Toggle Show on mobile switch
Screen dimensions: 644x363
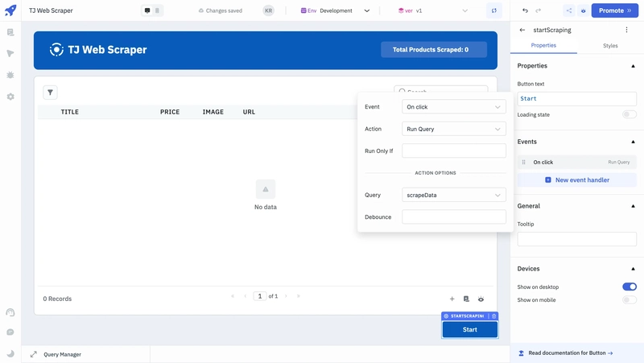pos(630,299)
